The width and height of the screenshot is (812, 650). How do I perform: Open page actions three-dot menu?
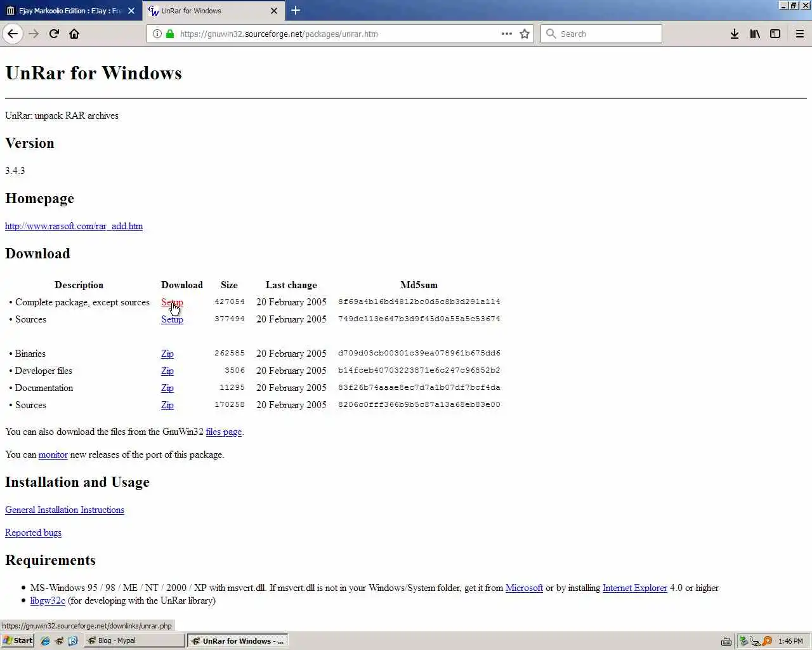coord(507,34)
